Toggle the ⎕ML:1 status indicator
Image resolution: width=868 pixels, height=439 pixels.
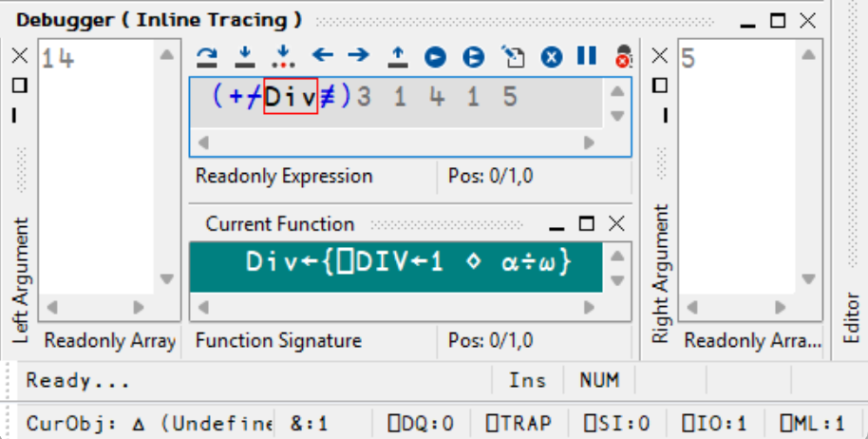[x=812, y=423]
